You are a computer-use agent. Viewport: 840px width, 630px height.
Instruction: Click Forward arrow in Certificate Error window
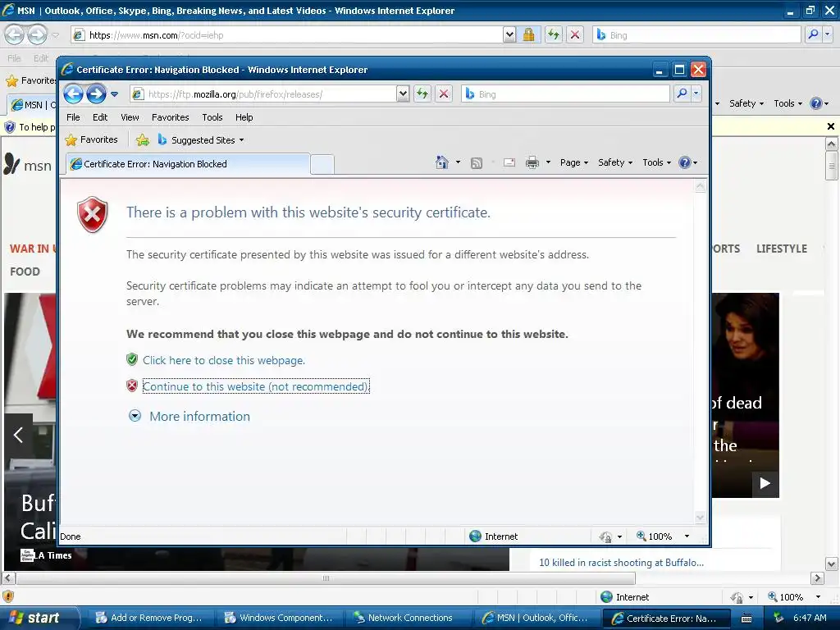click(97, 94)
